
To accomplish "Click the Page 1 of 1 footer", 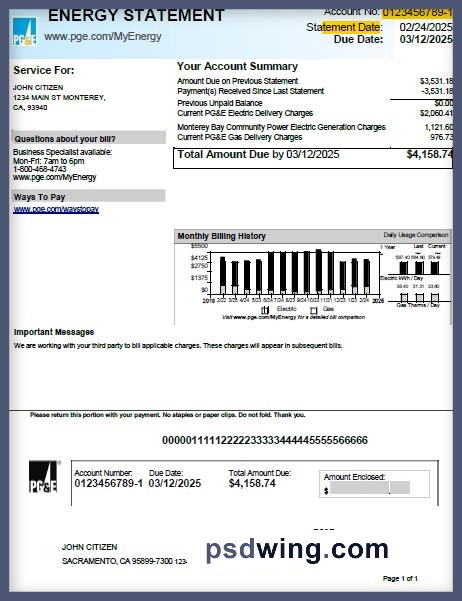I will pyautogui.click(x=400, y=578).
